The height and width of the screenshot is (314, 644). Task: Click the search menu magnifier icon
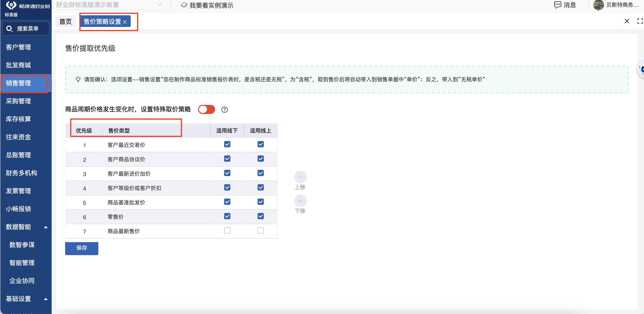click(9, 29)
